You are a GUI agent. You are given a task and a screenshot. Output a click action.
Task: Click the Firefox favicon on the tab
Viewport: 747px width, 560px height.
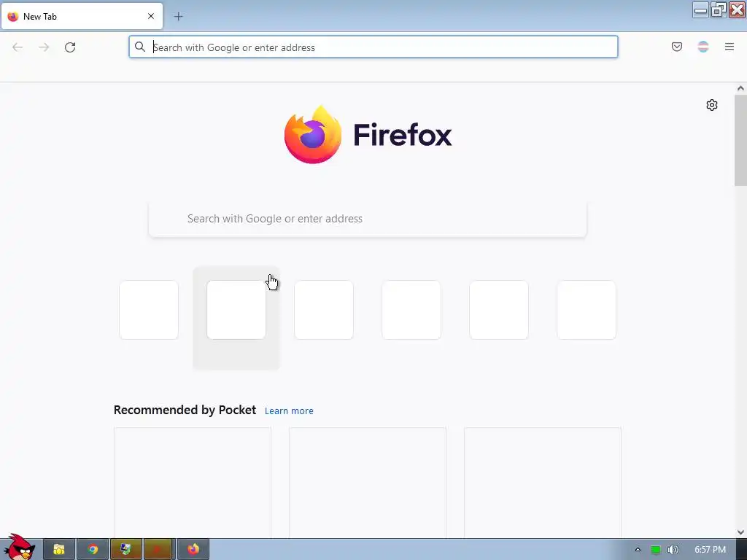click(13, 17)
